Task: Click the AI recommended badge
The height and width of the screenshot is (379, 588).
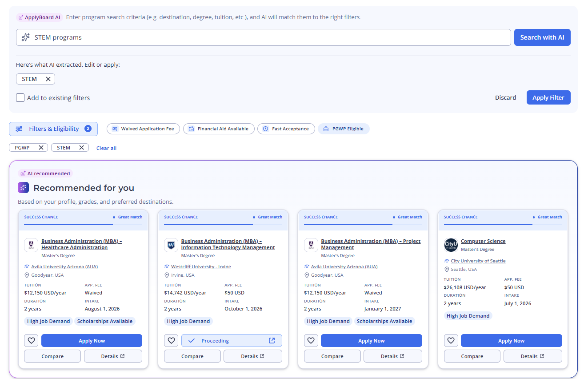Action: (45, 173)
